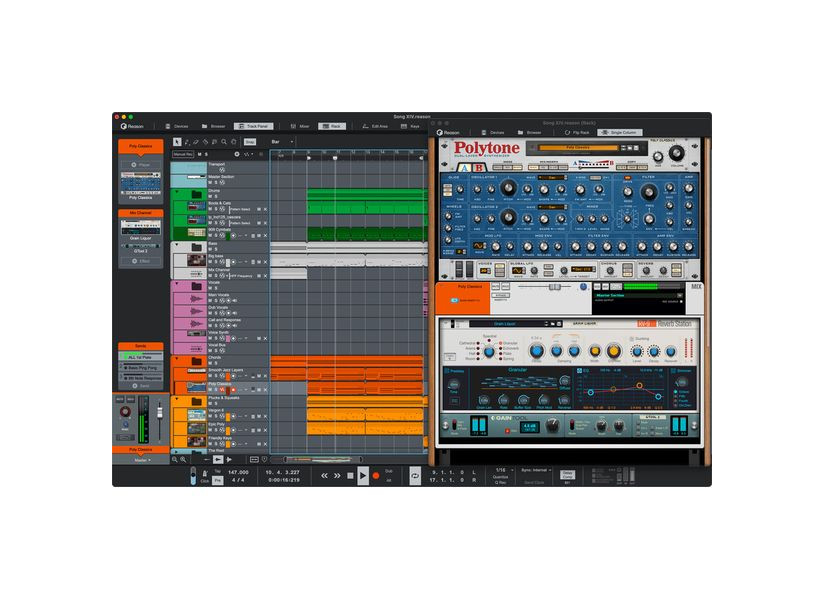
Task: Select the Grain Liquor device thumbnail
Action: (140, 227)
